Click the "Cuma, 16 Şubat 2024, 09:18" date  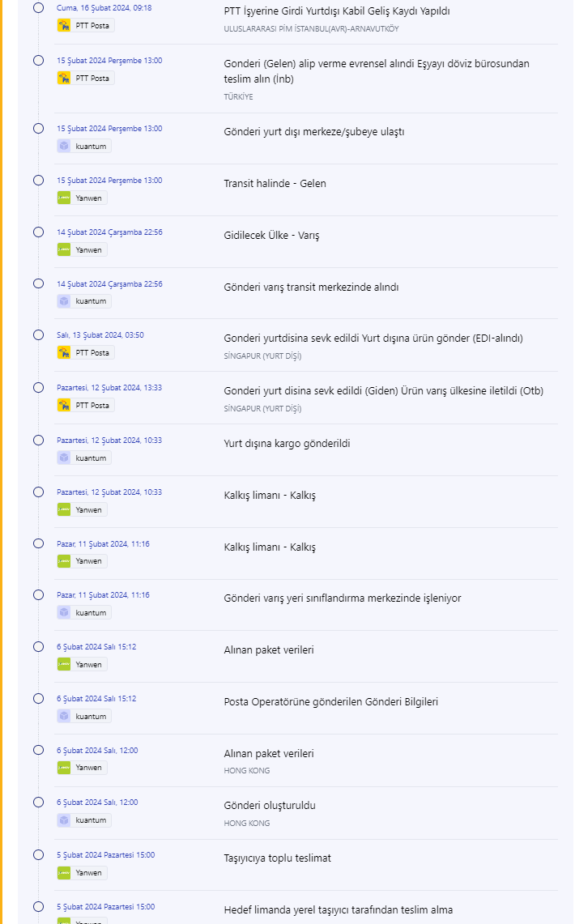tap(104, 8)
